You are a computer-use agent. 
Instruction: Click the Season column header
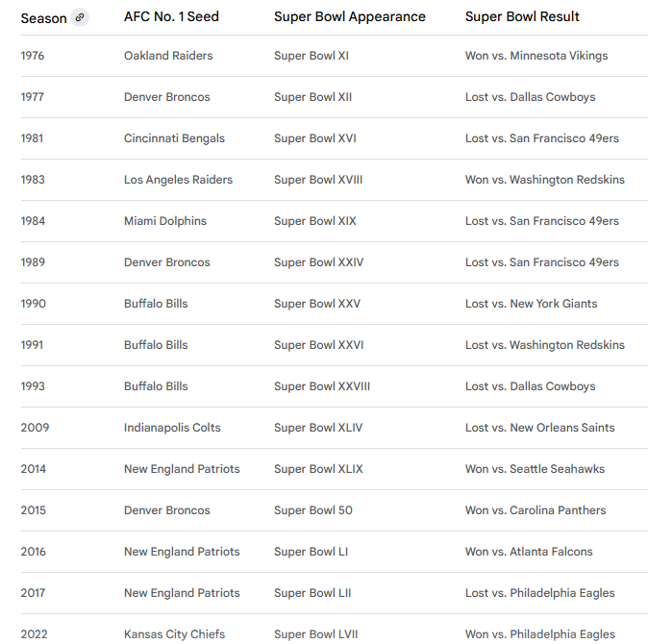tap(44, 18)
